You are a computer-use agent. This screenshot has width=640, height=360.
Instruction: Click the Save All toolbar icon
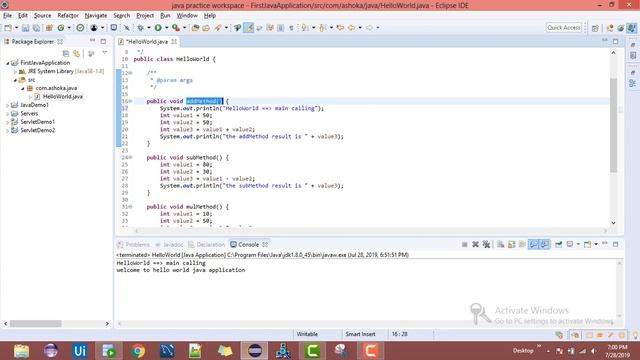pos(36,28)
